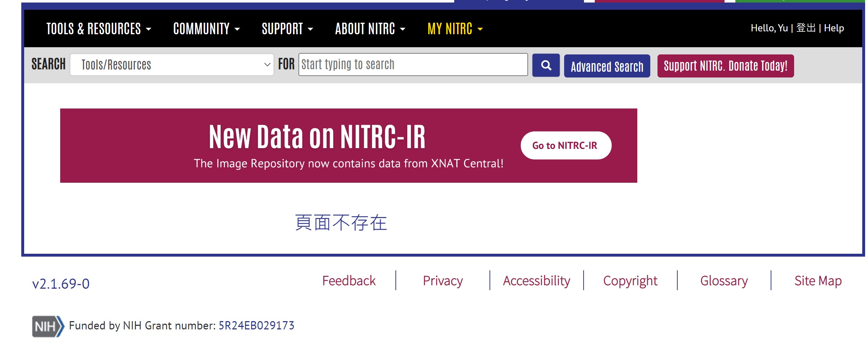Click the Go to NITRC-IR button
This screenshot has height=346, width=868.
[566, 146]
